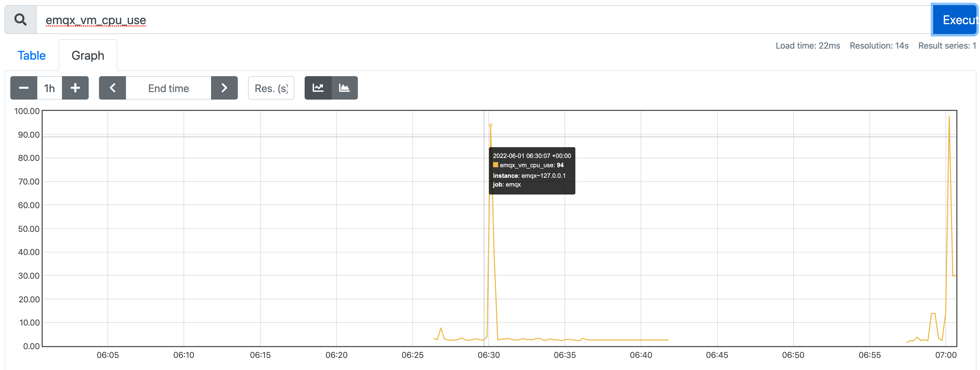Click the 1h range value field
The image size is (980, 370).
click(x=49, y=88)
